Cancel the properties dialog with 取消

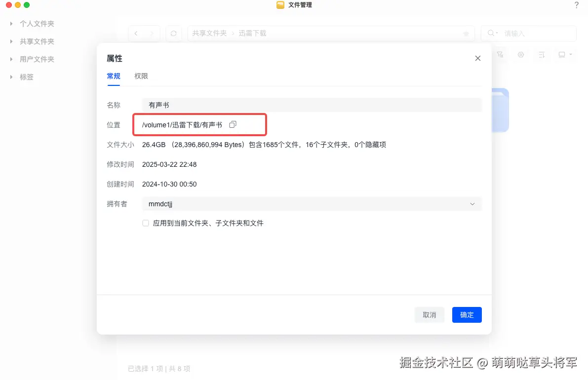point(429,314)
